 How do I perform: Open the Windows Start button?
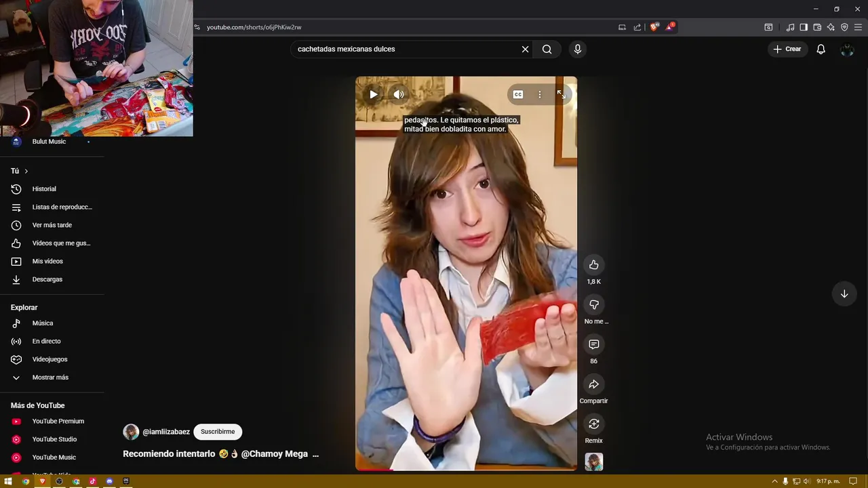click(8, 481)
